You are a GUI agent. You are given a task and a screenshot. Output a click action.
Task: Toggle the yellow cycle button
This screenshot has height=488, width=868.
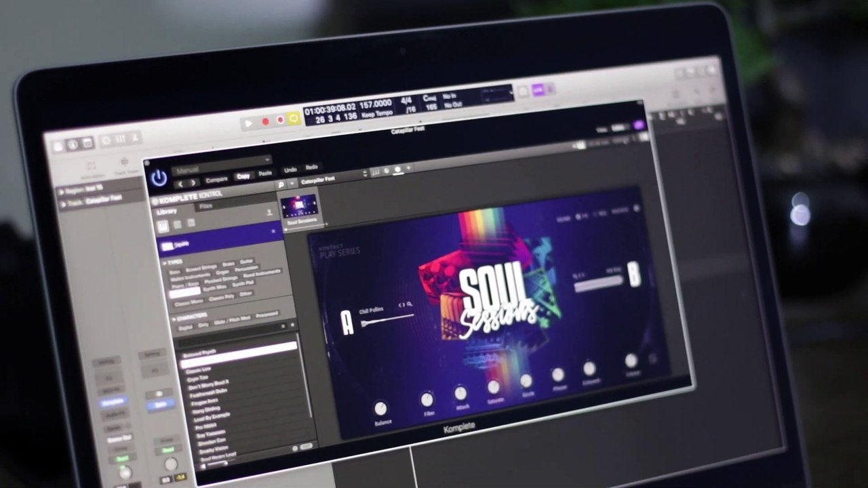(294, 119)
